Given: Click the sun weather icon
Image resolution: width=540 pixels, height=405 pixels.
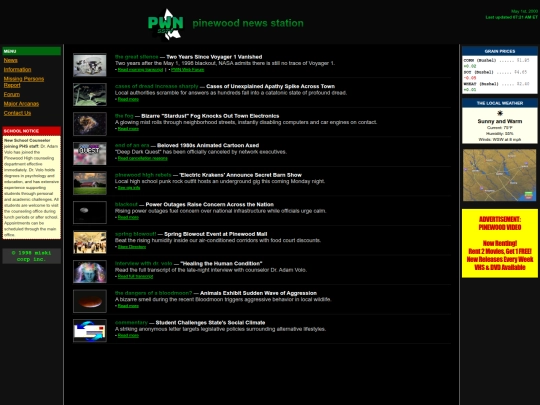Looking at the screenshot, I should point(500,113).
